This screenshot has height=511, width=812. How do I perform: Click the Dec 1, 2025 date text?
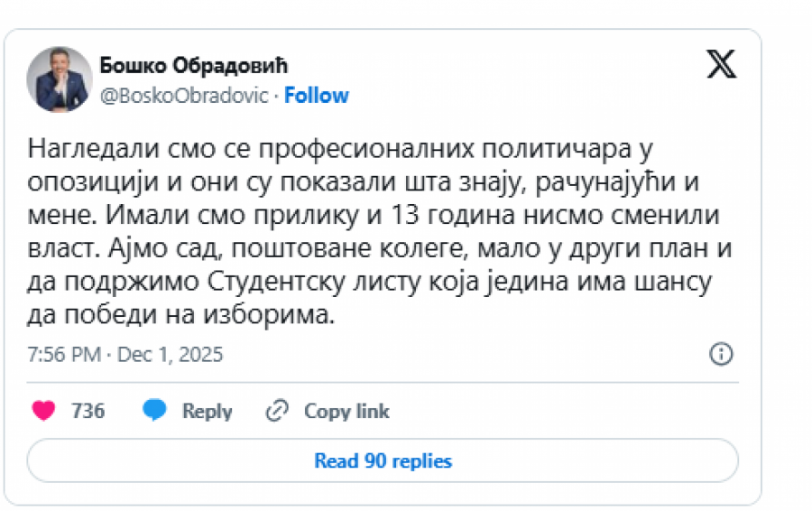169,355
